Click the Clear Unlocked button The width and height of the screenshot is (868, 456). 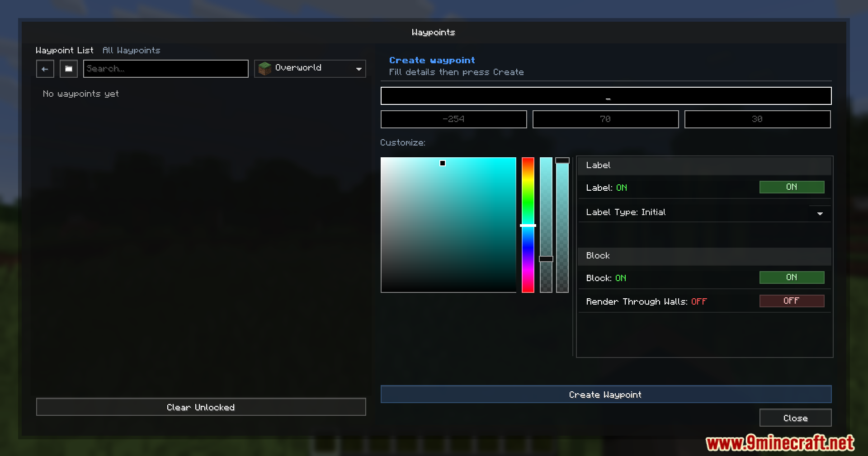(x=201, y=407)
